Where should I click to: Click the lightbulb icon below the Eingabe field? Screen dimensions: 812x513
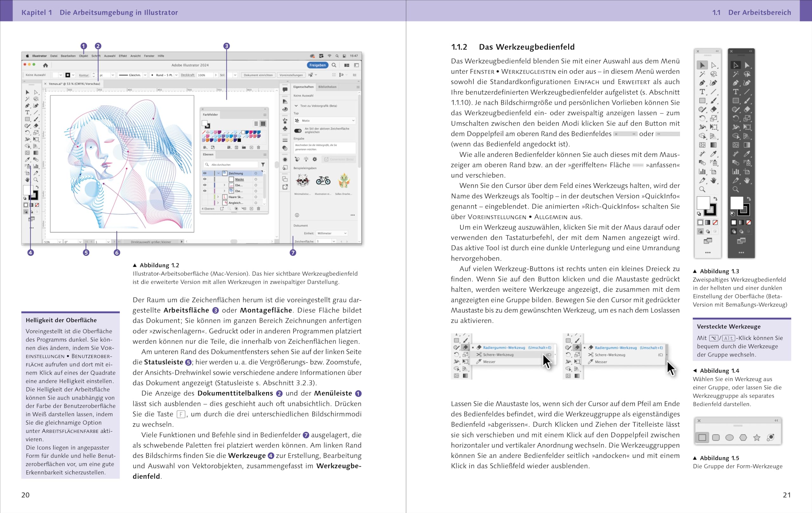click(306, 159)
